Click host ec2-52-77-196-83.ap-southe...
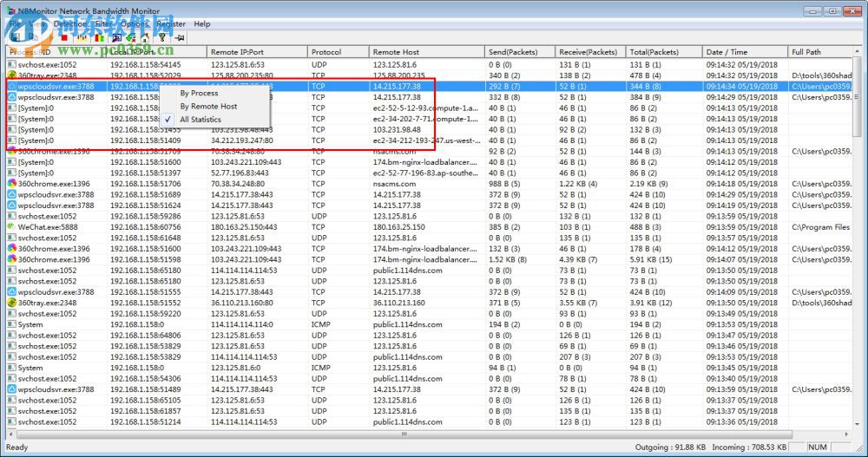 click(x=425, y=173)
